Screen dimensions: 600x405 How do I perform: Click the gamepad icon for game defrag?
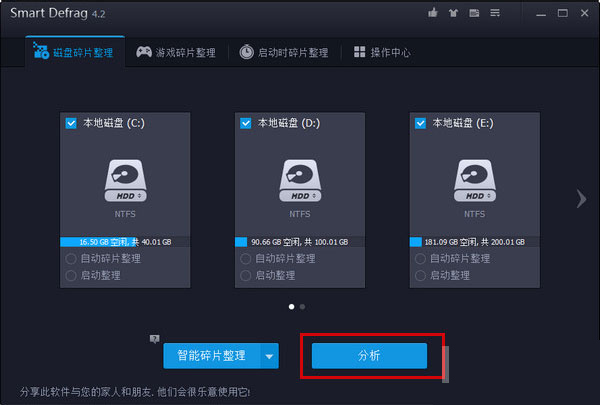pos(144,52)
